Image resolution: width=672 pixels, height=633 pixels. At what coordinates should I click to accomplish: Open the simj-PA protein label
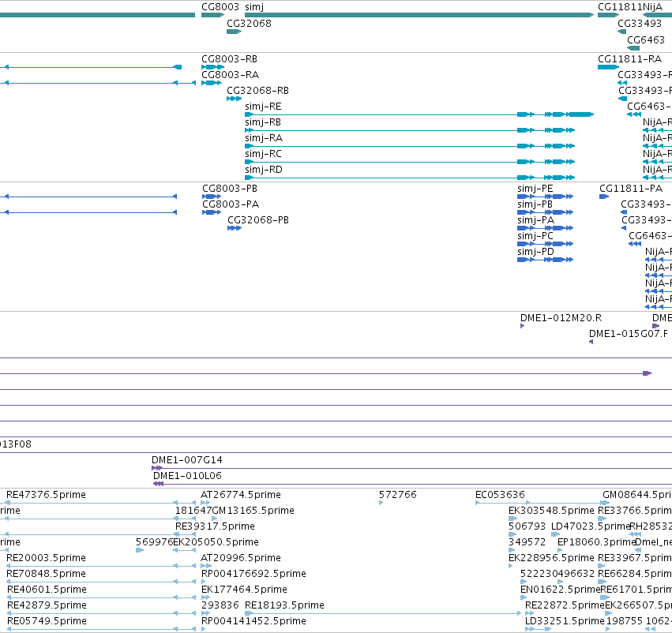535,220
